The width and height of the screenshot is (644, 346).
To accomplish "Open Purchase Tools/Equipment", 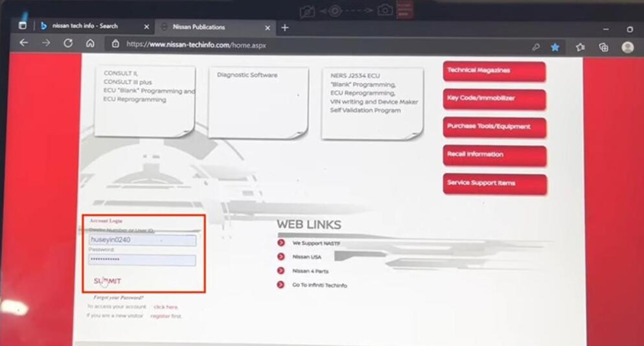I will [494, 127].
